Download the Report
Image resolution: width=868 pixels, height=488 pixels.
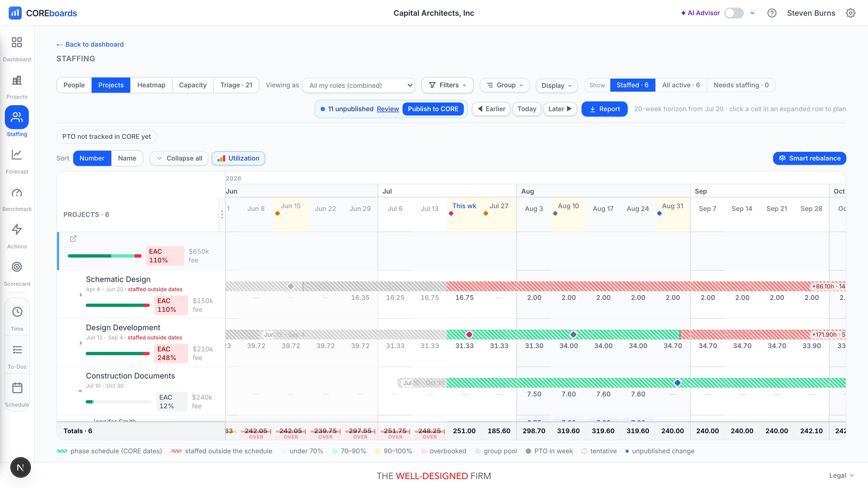coord(605,109)
